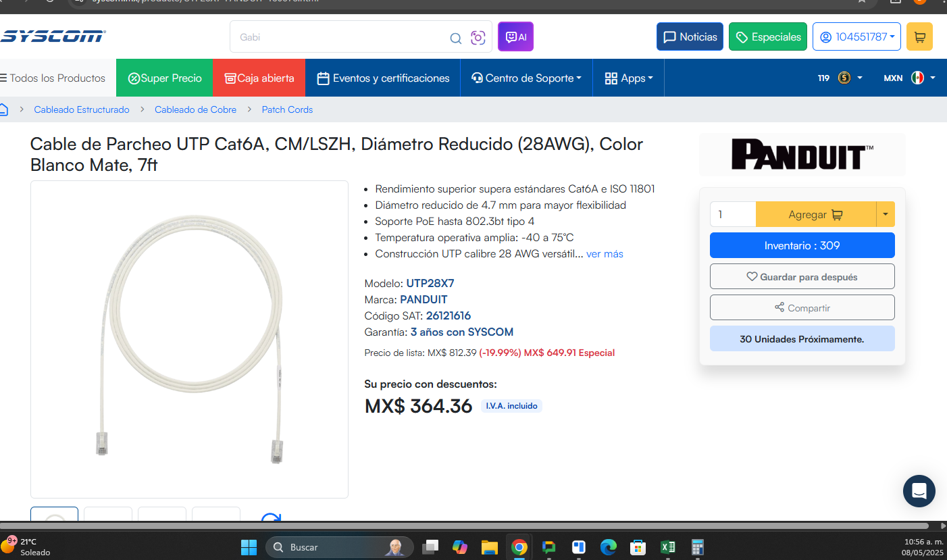947x560 pixels.
Task: Click the search magnifier icon
Action: pyautogui.click(x=456, y=38)
